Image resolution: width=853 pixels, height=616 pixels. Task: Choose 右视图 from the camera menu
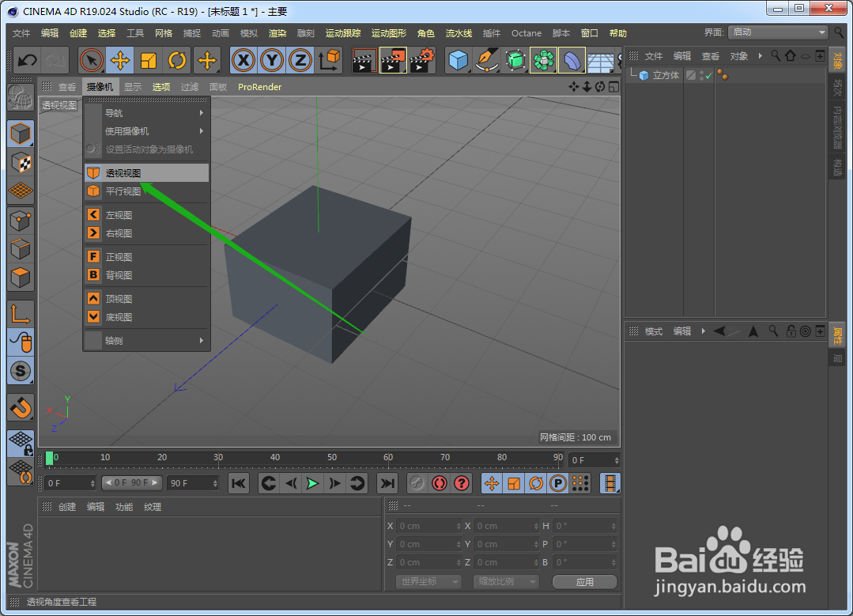(x=146, y=233)
